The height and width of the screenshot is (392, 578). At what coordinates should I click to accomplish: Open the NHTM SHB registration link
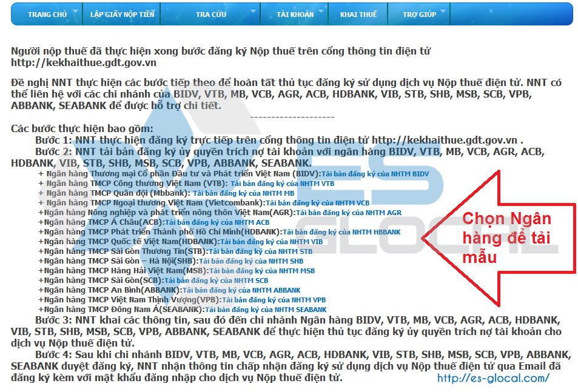point(251,261)
